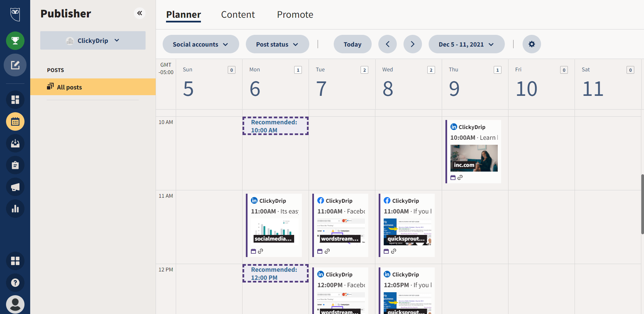Open the bar chart Analytics icon

[x=15, y=209]
